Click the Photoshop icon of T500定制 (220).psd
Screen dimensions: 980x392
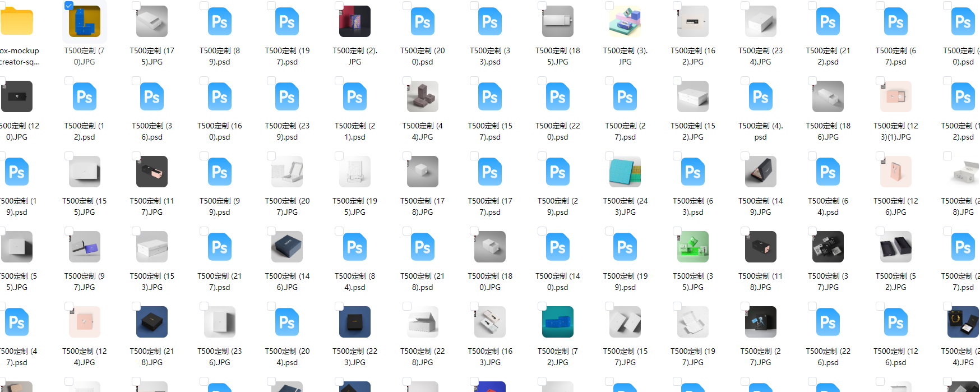pyautogui.click(x=558, y=97)
